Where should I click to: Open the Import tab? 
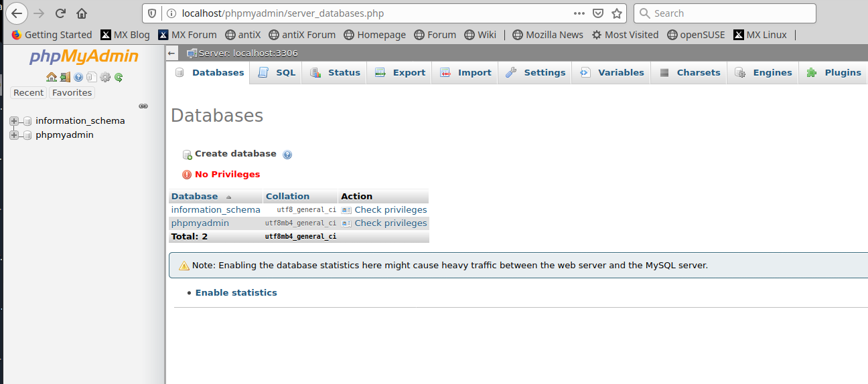pyautogui.click(x=466, y=73)
